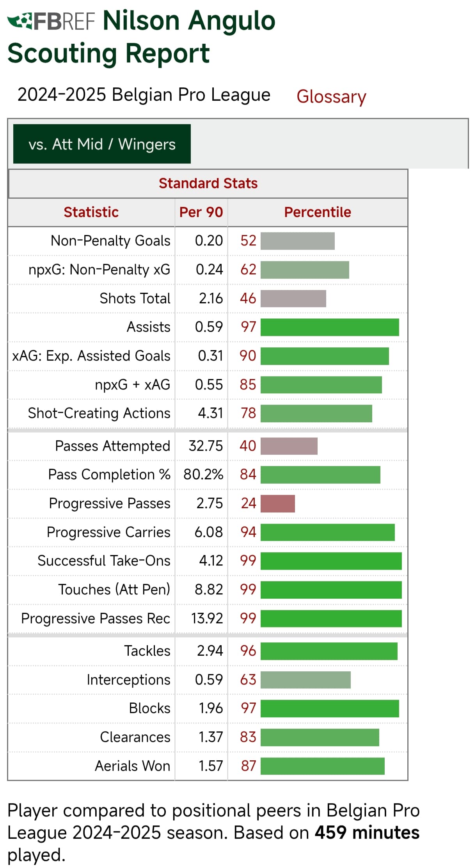Click the Standard Stats header
476x868 pixels.
click(208, 183)
